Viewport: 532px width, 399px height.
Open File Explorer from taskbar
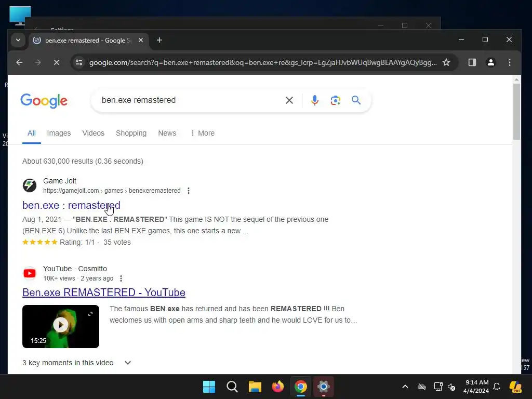255,387
